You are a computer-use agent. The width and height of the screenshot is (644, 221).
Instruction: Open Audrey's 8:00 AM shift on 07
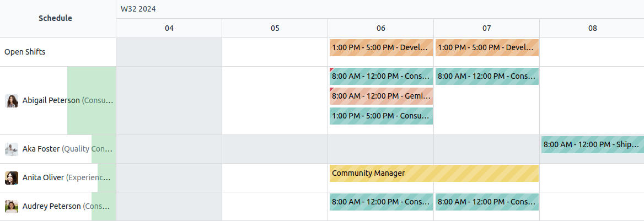click(x=487, y=202)
